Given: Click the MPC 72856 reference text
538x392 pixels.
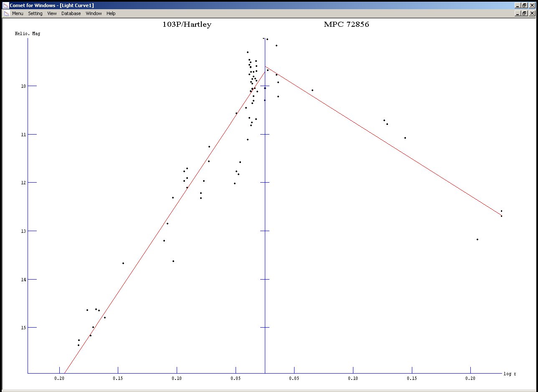Looking at the screenshot, I should pyautogui.click(x=346, y=24).
